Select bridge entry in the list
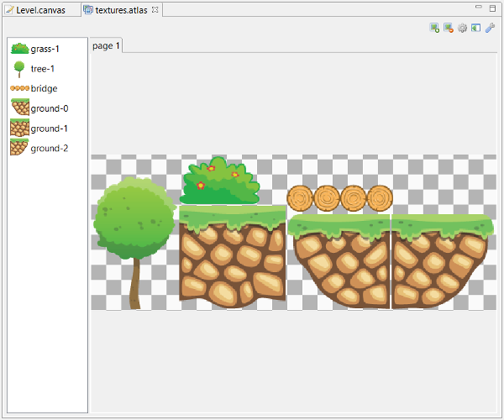Viewport: 504px width, 420px height. pos(44,88)
